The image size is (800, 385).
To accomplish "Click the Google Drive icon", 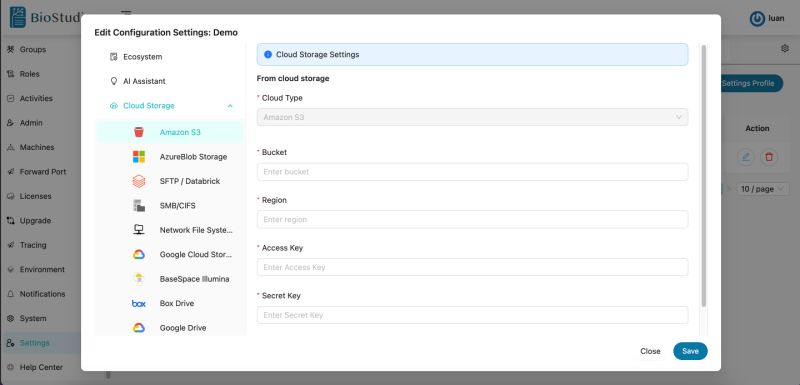I will [139, 328].
